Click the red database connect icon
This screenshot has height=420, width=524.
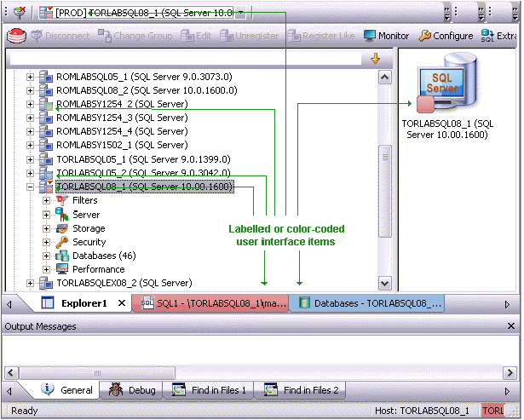[x=16, y=36]
